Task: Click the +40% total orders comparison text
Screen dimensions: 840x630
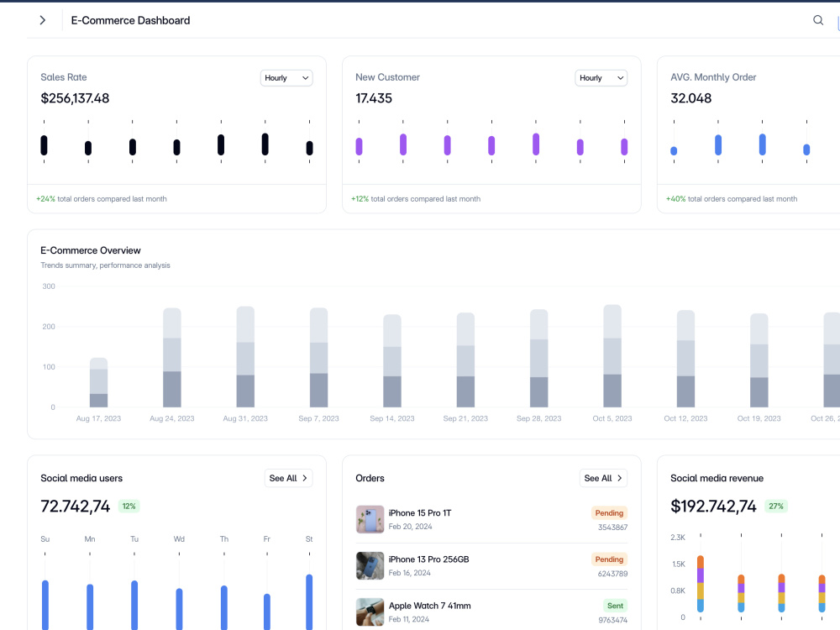Action: [x=732, y=199]
